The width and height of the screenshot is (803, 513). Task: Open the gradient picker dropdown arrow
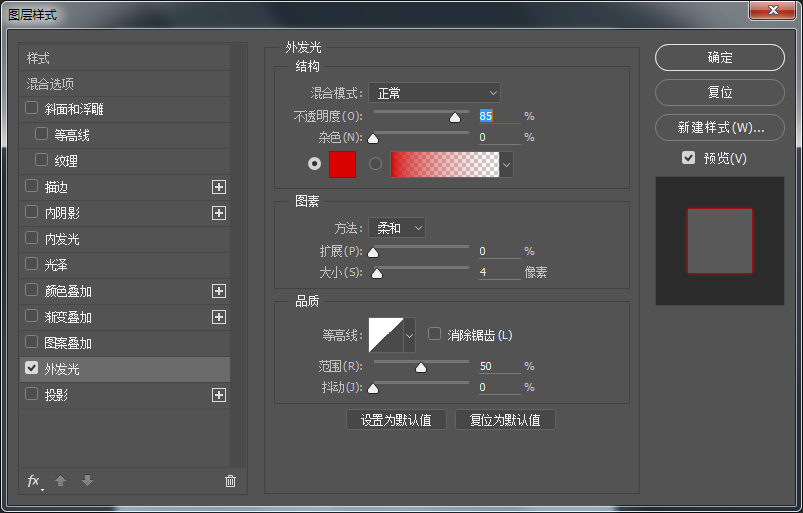[x=506, y=165]
